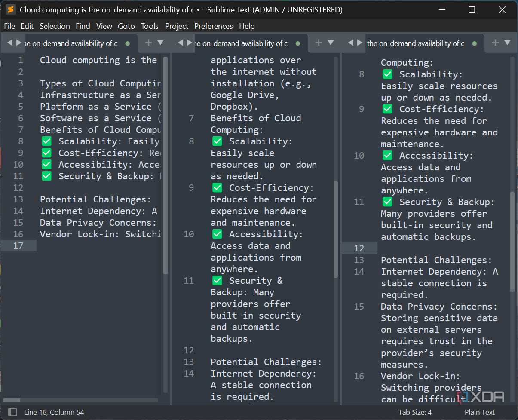
Task: Click green check beside Accessibility in right pane
Action: (387, 156)
